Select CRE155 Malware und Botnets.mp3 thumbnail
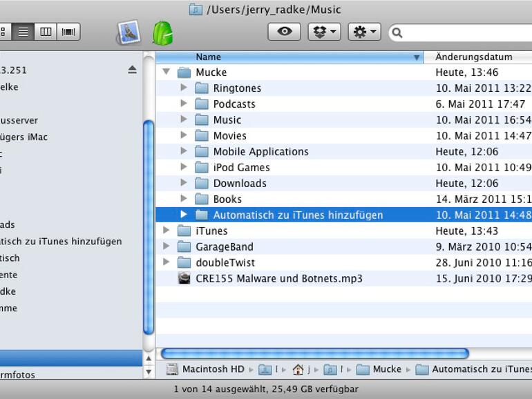This screenshot has height=399, width=532. tap(184, 278)
